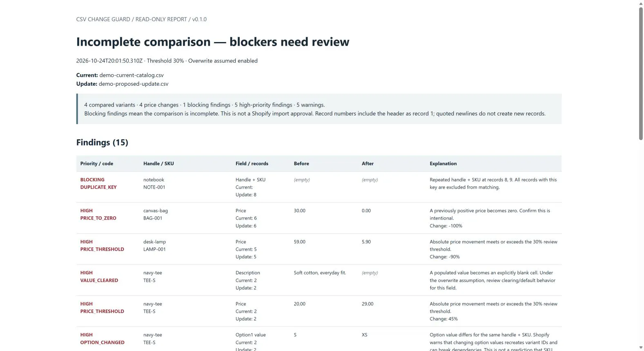Click the scrollbar down arrow
Screen dimensions: 644x351
pyautogui.click(x=641, y=348)
